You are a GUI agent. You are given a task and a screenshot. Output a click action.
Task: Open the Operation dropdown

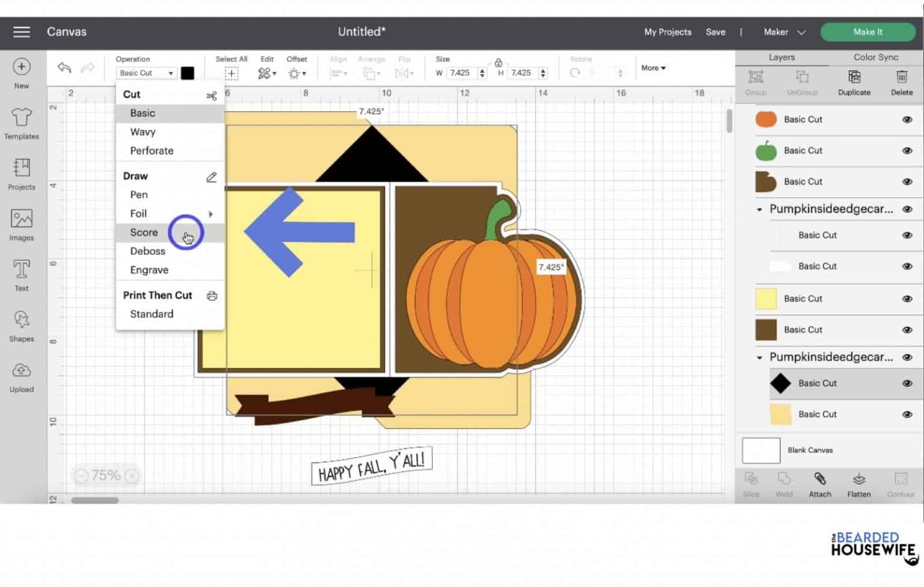click(146, 73)
